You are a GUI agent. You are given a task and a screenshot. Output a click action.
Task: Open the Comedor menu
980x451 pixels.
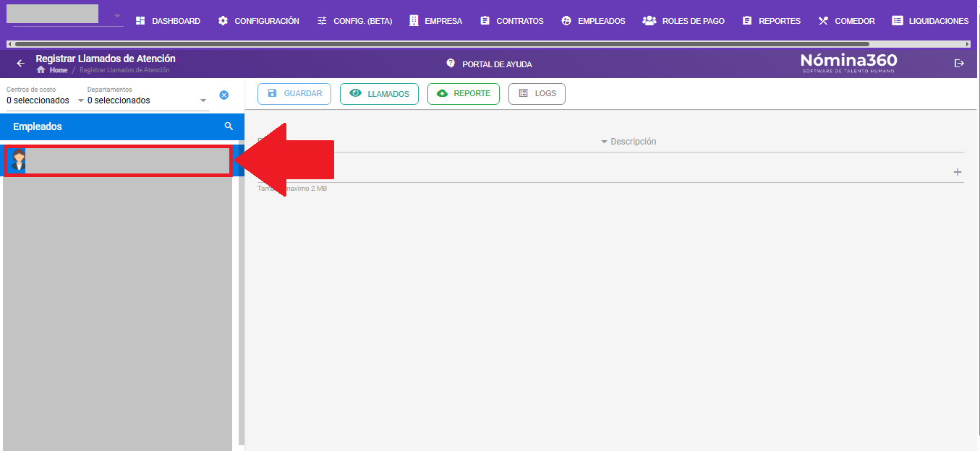(847, 21)
